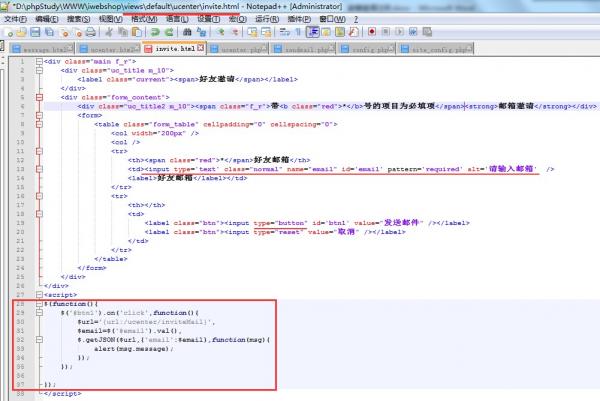Switch to the config.php tab
Viewport: 600px width, 401px height.
[367, 49]
